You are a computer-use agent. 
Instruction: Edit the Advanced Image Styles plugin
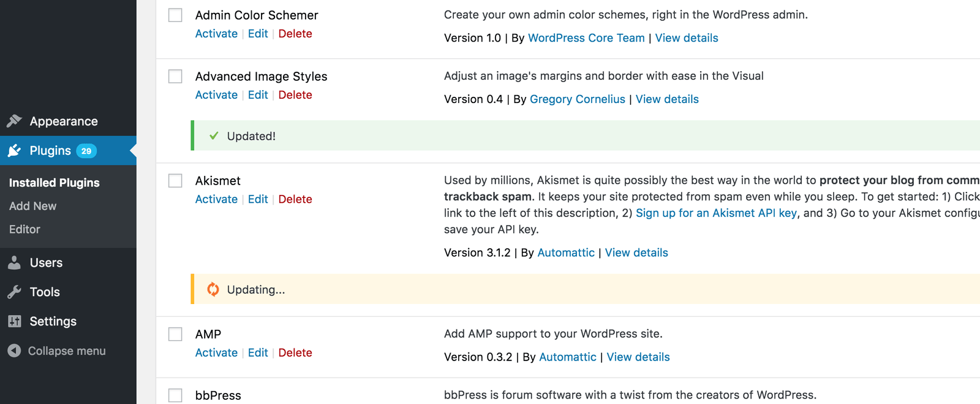[258, 95]
